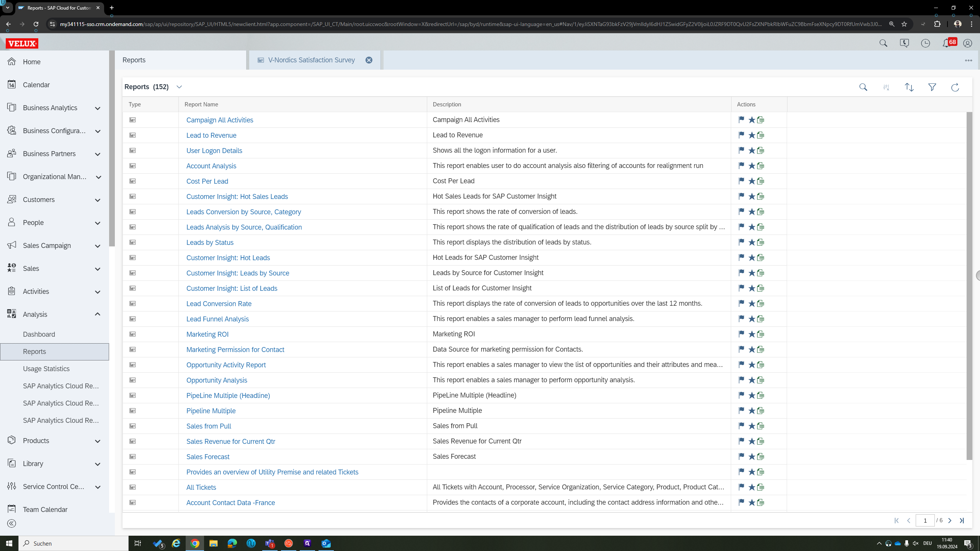Screen dimensions: 980x551
Task: Expand Business Configuration menu
Action: (98, 131)
